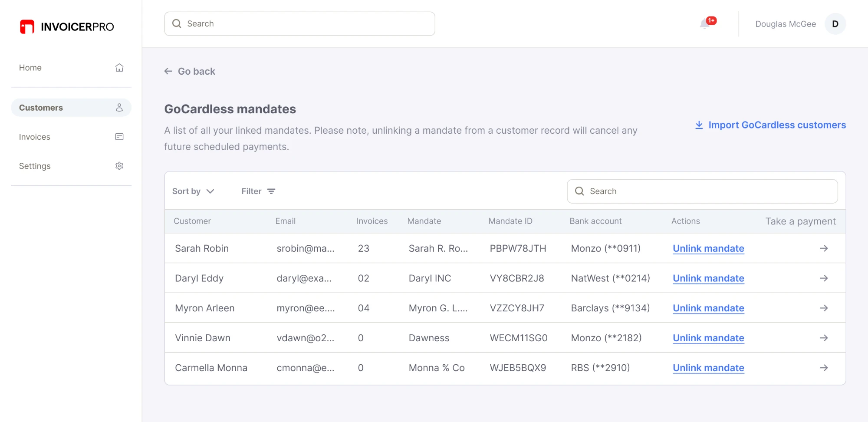Click Go back link
868x422 pixels.
[190, 71]
